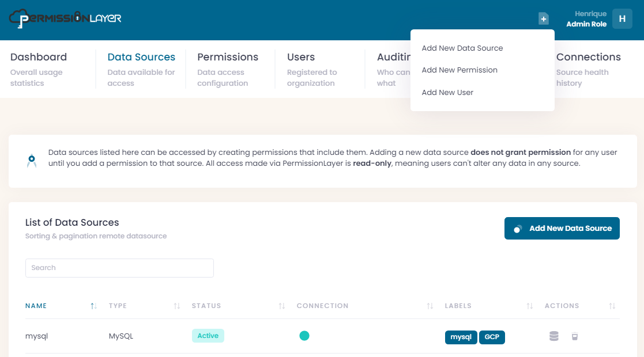Sort table by Name column arrows

tap(93, 306)
